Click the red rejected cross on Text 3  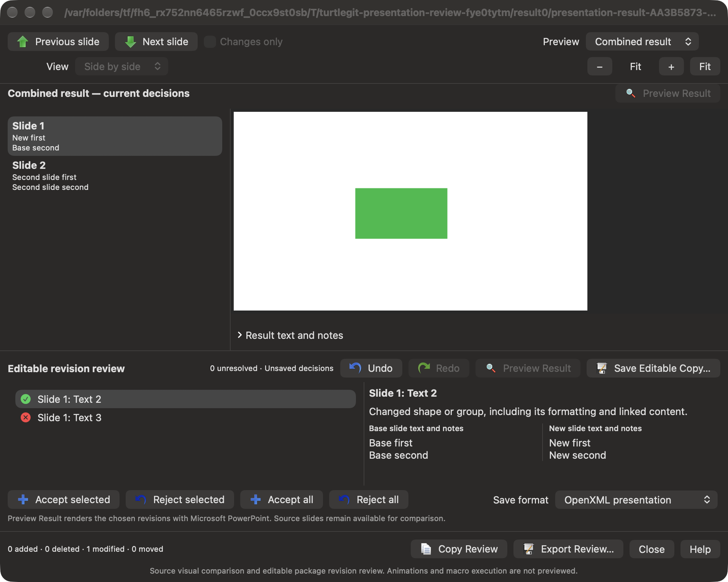26,417
